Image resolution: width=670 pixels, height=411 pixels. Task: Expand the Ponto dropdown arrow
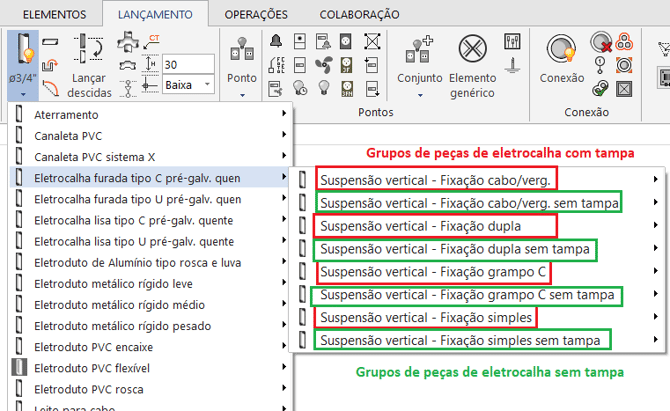242,96
